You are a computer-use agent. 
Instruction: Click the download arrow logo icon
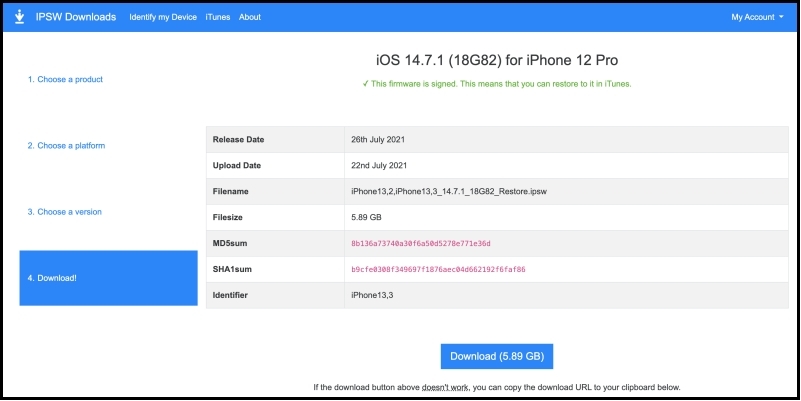click(x=20, y=17)
